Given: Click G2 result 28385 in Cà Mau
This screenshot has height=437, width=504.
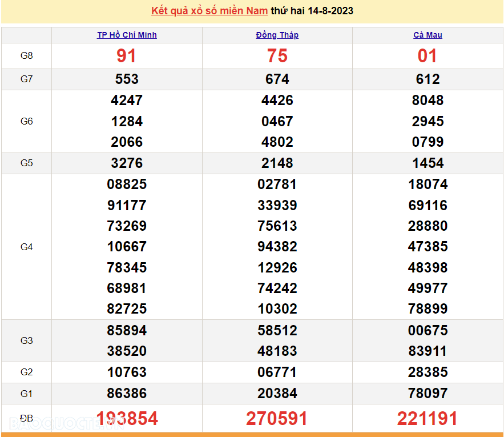Looking at the screenshot, I should tap(428, 372).
